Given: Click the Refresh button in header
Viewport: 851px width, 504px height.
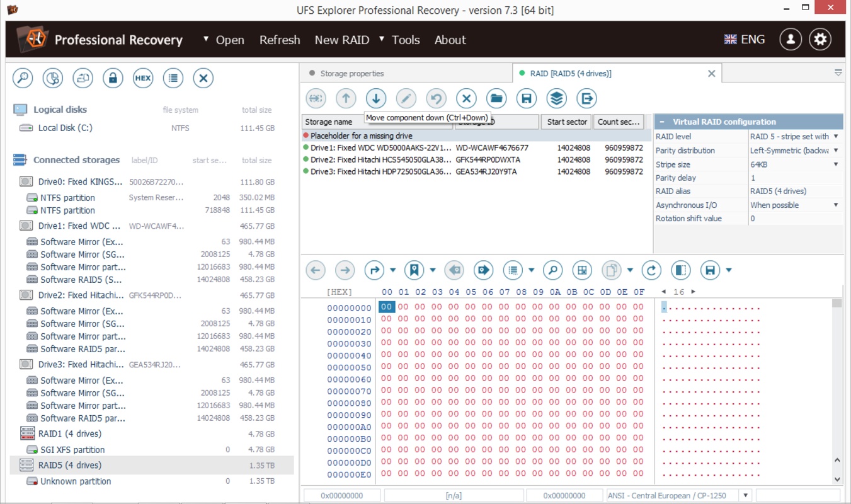Looking at the screenshot, I should [x=280, y=40].
